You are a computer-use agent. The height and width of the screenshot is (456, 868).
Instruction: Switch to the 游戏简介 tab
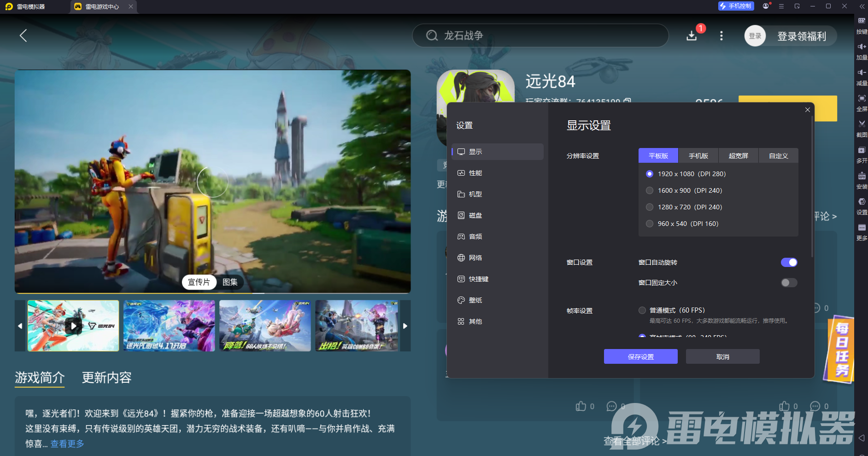coord(40,378)
